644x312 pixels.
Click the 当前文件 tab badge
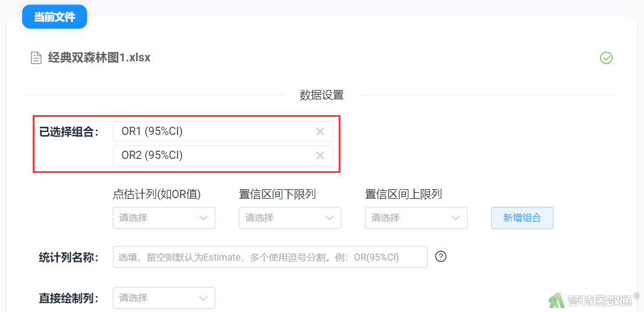[55, 17]
